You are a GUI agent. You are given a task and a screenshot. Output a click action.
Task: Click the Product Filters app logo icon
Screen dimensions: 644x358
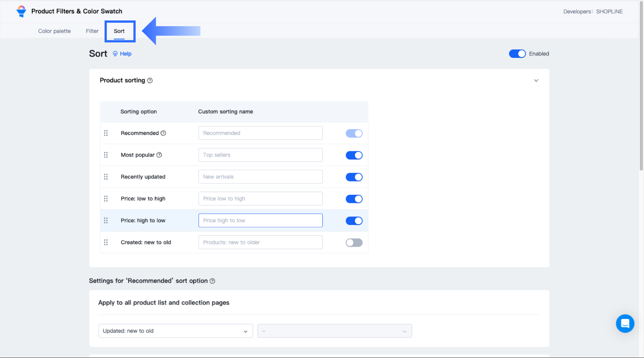coord(21,11)
